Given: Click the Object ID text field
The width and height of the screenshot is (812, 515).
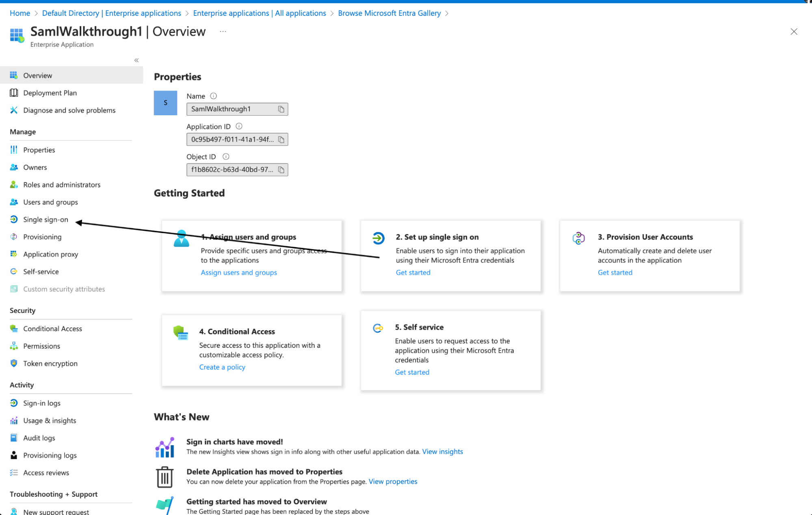Looking at the screenshot, I should click(x=237, y=170).
